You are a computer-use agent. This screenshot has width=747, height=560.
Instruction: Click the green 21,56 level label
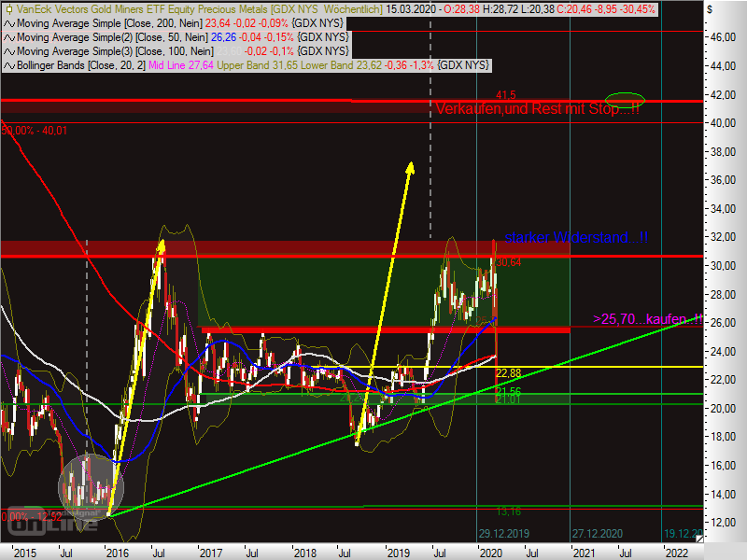click(x=508, y=391)
